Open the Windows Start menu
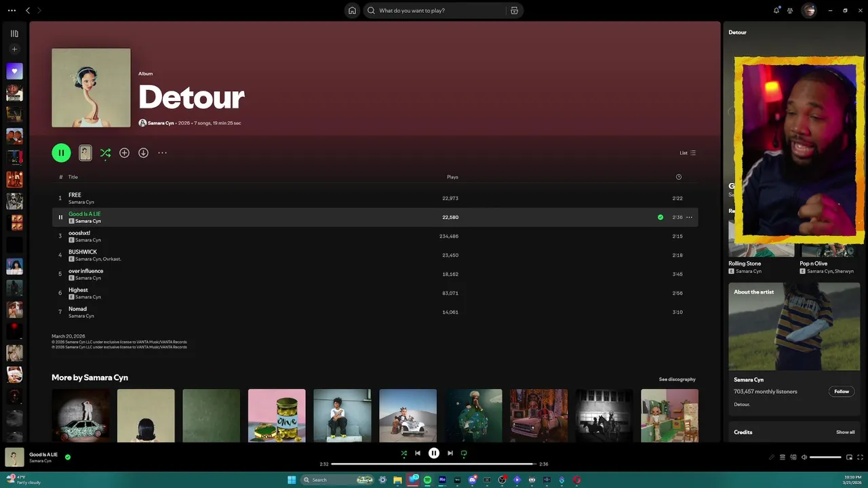Image resolution: width=868 pixels, height=488 pixels. [292, 480]
